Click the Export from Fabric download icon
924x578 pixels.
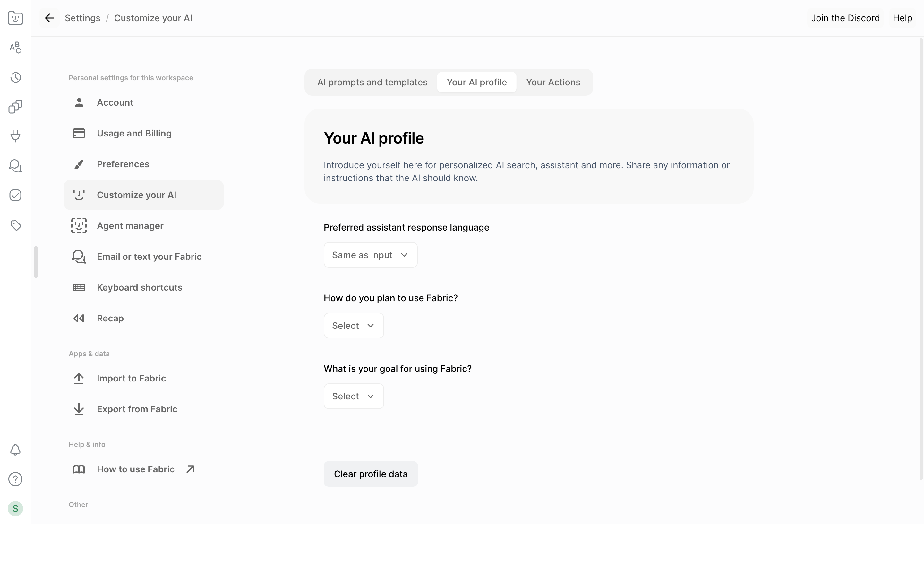click(x=79, y=409)
